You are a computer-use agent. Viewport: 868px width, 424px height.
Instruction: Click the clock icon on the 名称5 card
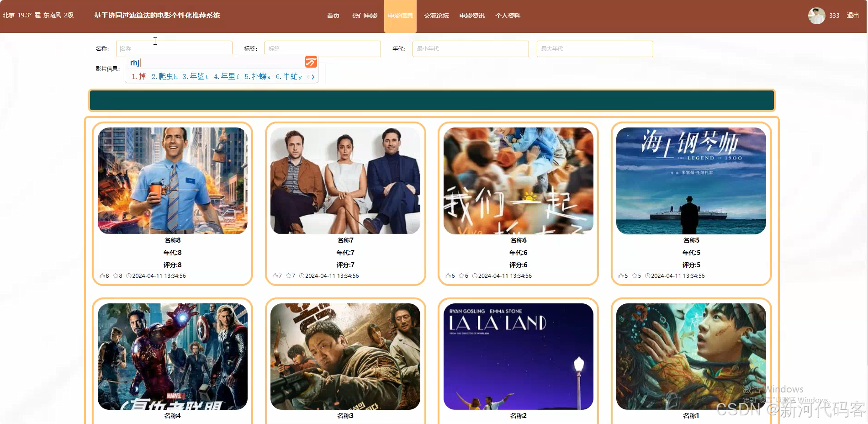[647, 276]
